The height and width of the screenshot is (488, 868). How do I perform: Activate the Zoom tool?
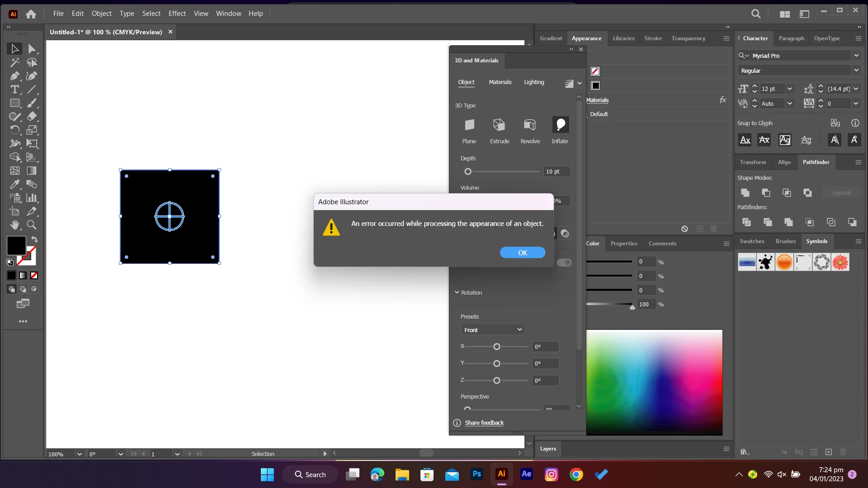[32, 225]
